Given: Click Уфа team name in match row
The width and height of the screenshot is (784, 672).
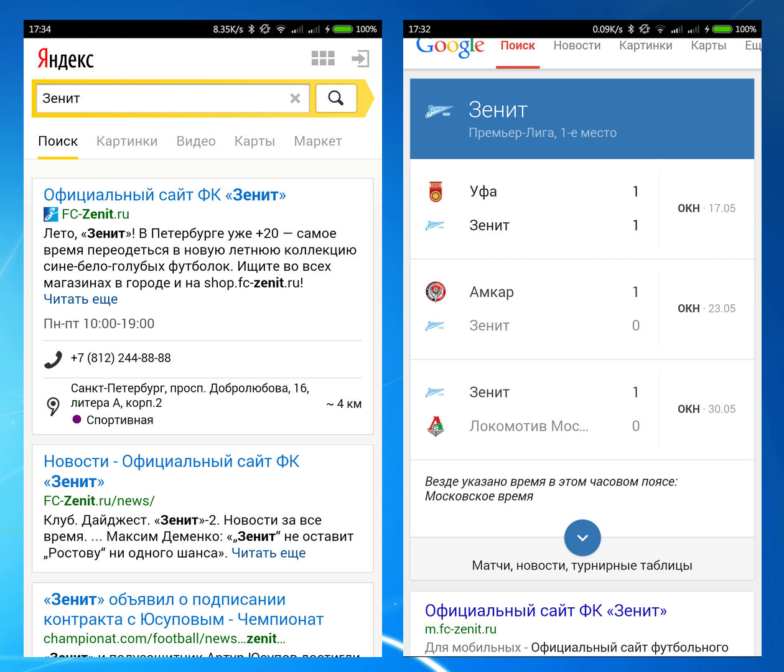Looking at the screenshot, I should click(x=483, y=192).
